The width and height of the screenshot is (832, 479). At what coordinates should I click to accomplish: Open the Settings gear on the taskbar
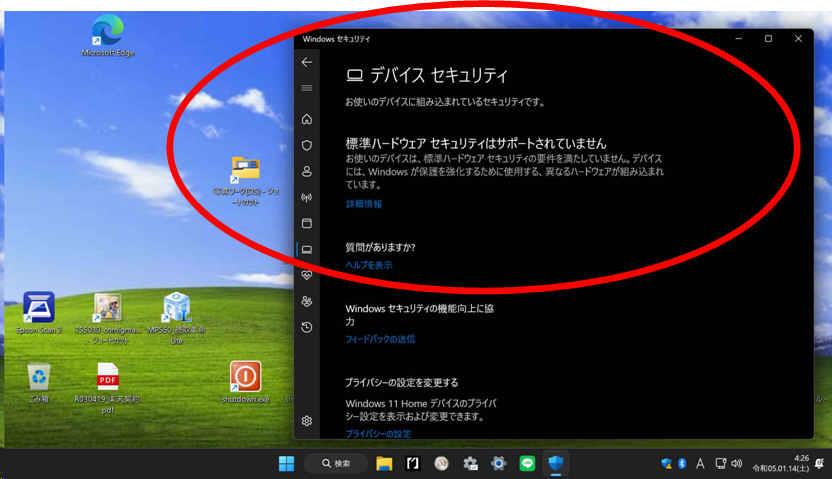498,464
